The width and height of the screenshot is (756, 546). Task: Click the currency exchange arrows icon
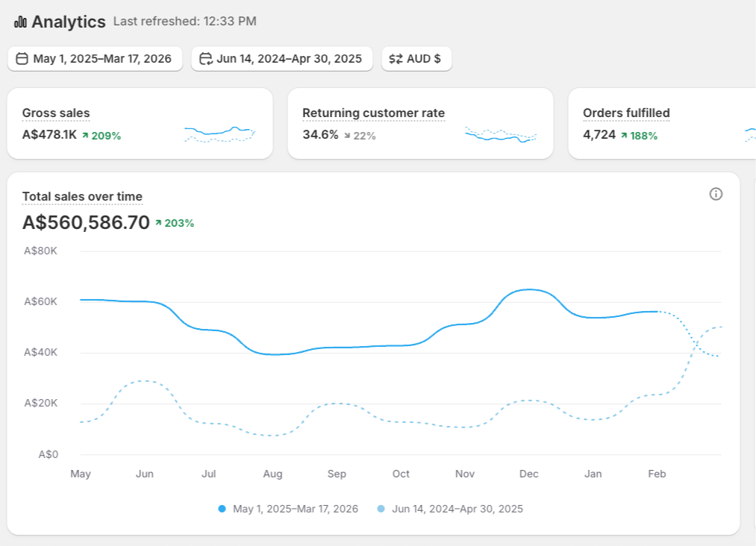[x=396, y=59]
